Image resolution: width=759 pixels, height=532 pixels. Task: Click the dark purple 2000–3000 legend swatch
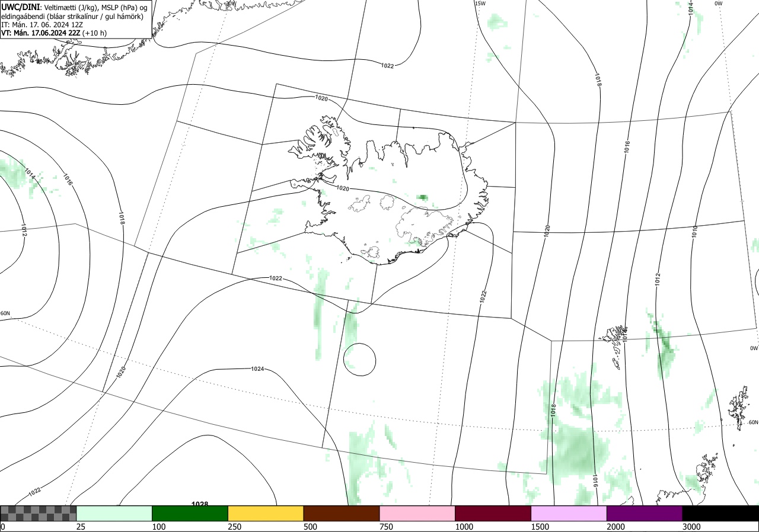(x=645, y=513)
